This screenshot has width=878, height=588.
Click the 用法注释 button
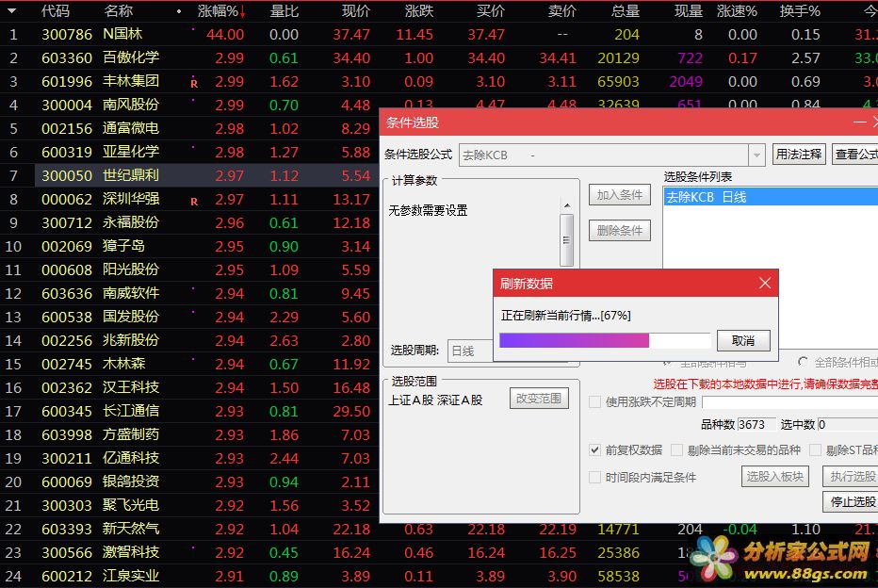click(x=799, y=154)
